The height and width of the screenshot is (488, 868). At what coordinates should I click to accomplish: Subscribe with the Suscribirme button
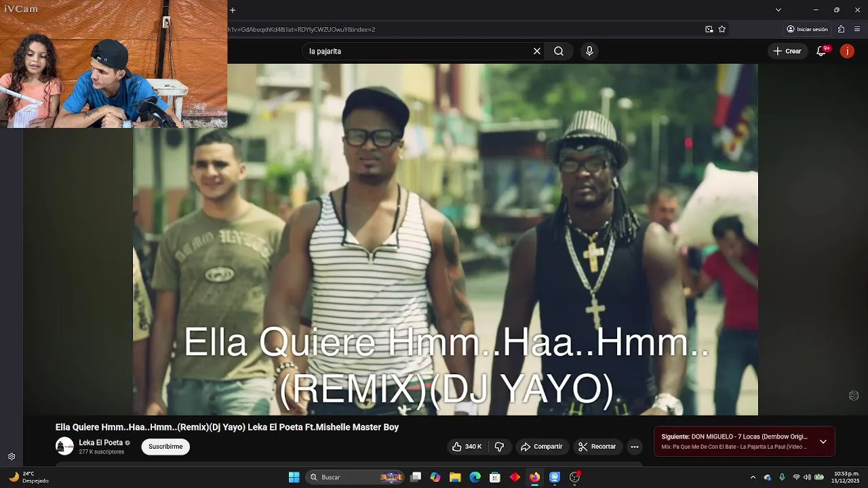click(165, 447)
